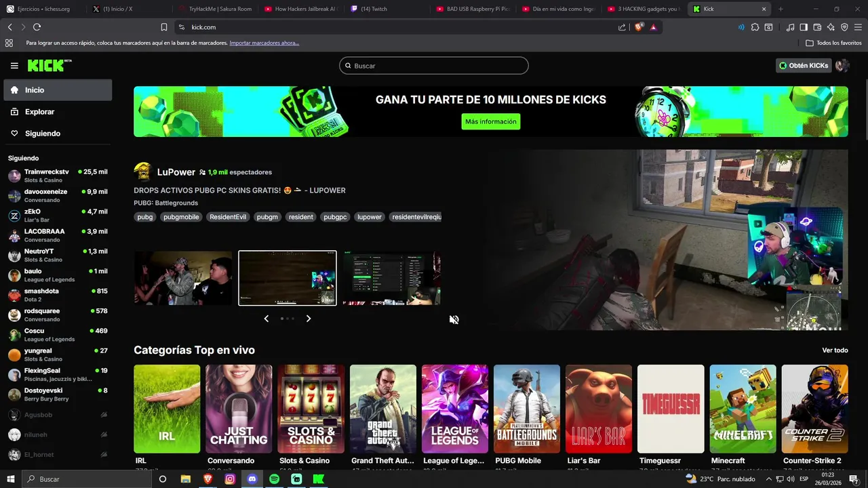Open Brave VPN shield icon
The width and height of the screenshot is (868, 488).
pos(844,27)
